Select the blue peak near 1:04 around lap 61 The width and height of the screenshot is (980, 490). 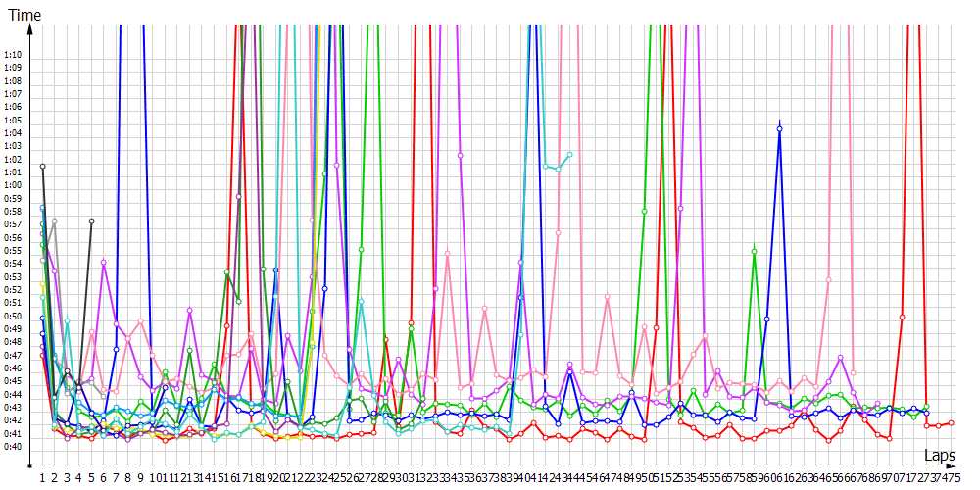coord(780,128)
